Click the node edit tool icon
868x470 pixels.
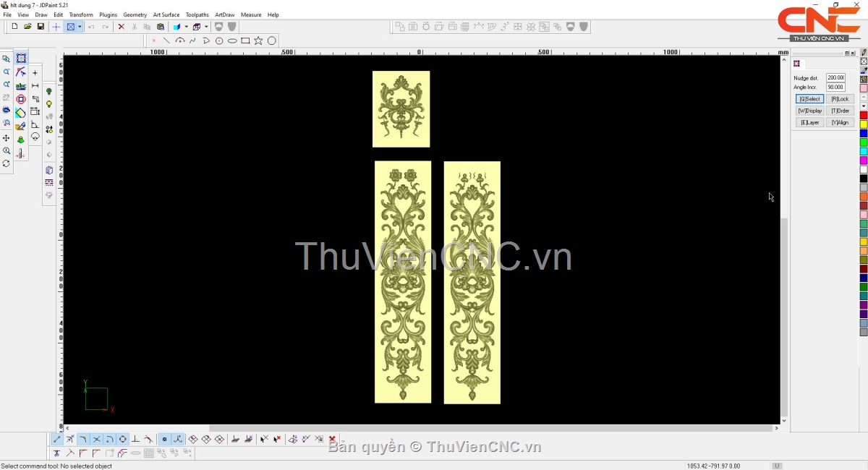(21, 72)
